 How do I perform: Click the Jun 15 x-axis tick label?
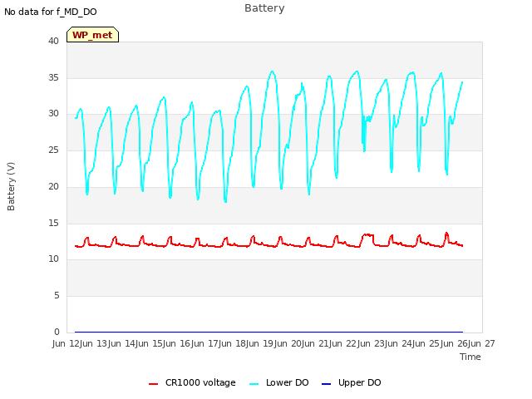(x=165, y=343)
